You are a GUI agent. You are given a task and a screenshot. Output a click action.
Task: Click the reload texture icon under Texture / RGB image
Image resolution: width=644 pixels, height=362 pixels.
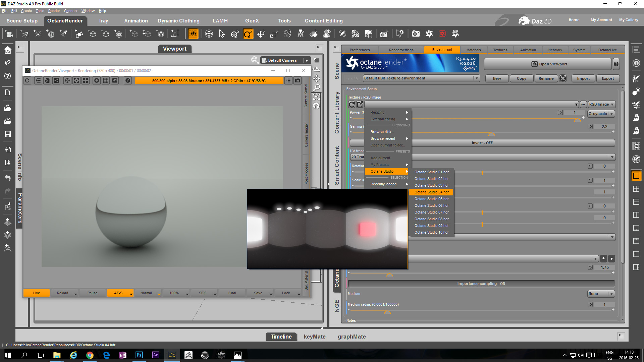tap(352, 104)
